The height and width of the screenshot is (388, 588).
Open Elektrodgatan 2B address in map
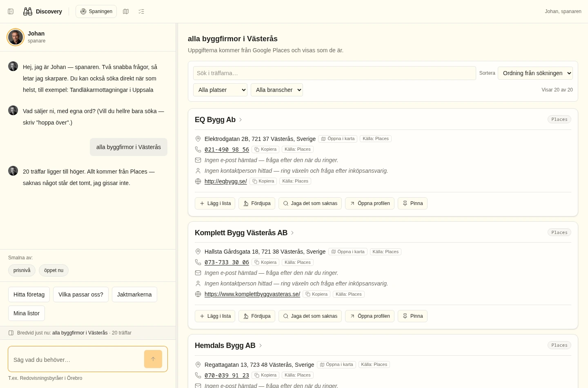point(338,139)
